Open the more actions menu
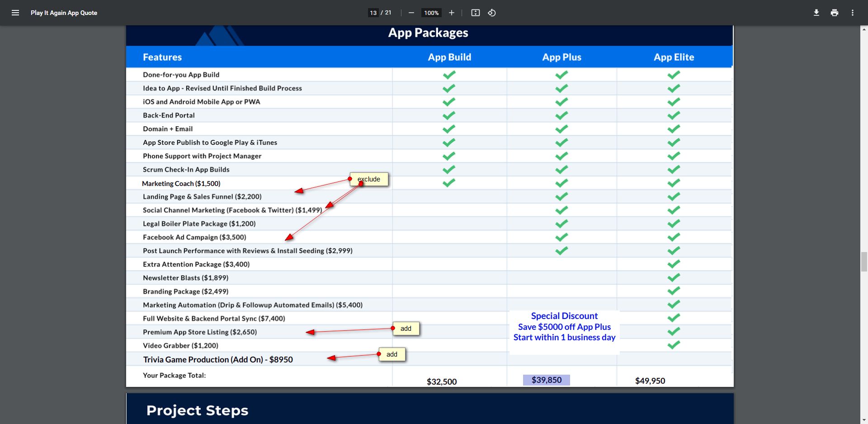 point(852,13)
